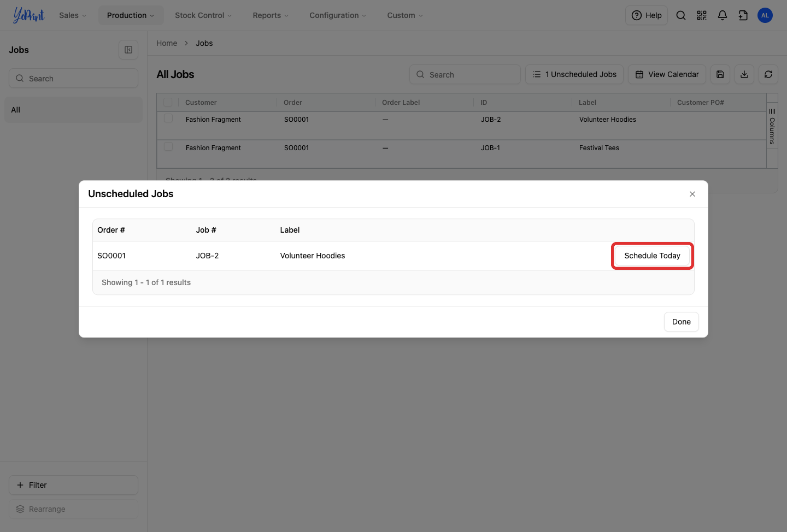Screen dimensions: 787x532
Task: Click the YoPrint logo
Action: pyautogui.click(x=28, y=15)
